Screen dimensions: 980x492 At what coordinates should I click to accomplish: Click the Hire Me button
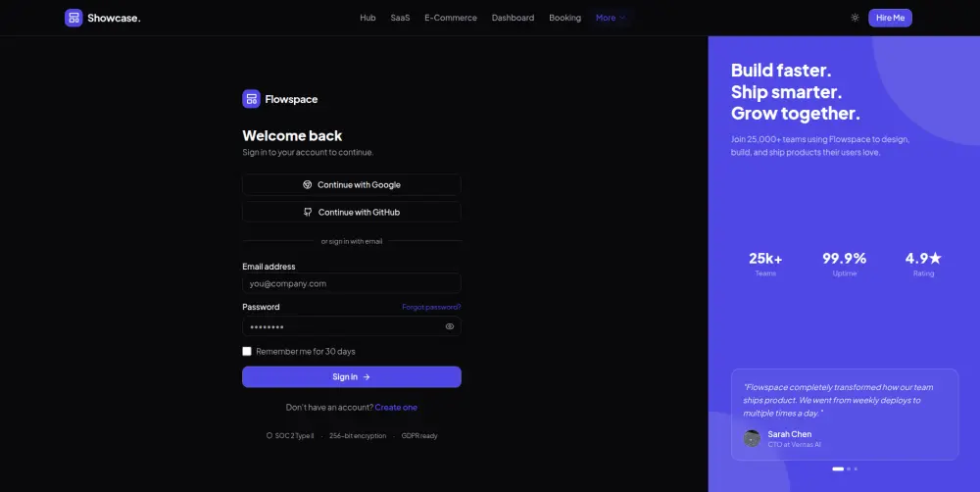point(890,18)
